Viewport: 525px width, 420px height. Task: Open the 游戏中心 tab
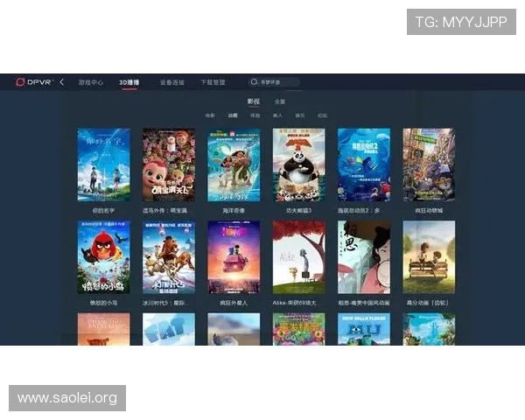[x=91, y=82]
